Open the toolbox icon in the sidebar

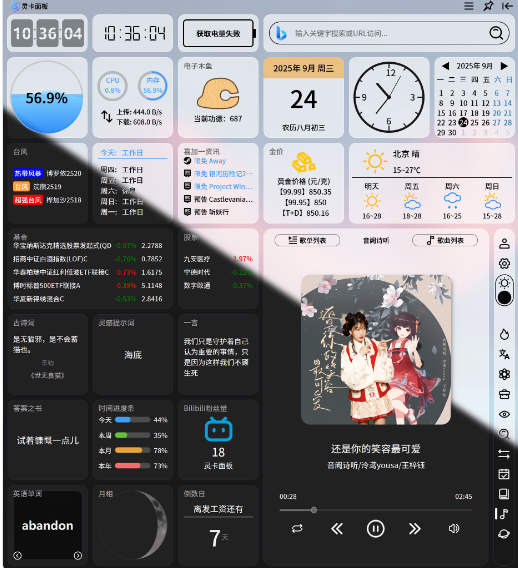point(504,394)
